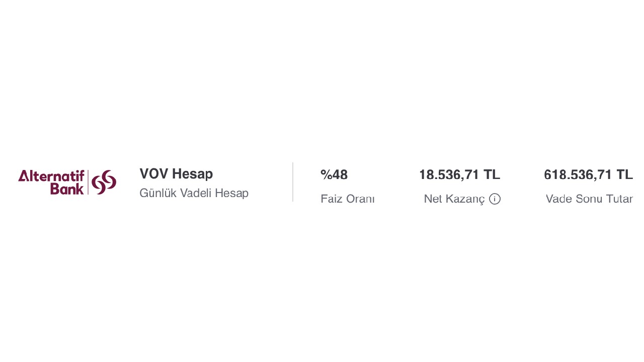Open the VOV Hesap account title

pyautogui.click(x=176, y=174)
